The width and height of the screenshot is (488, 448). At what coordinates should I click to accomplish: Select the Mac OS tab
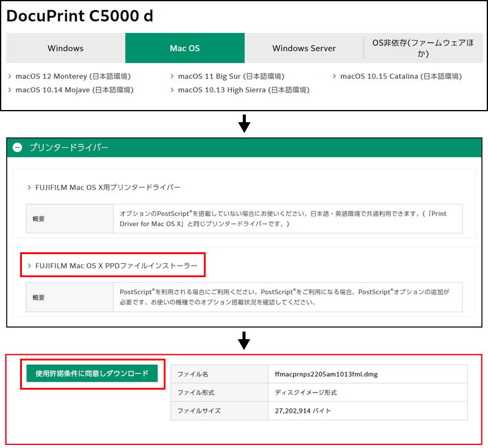pyautogui.click(x=185, y=48)
